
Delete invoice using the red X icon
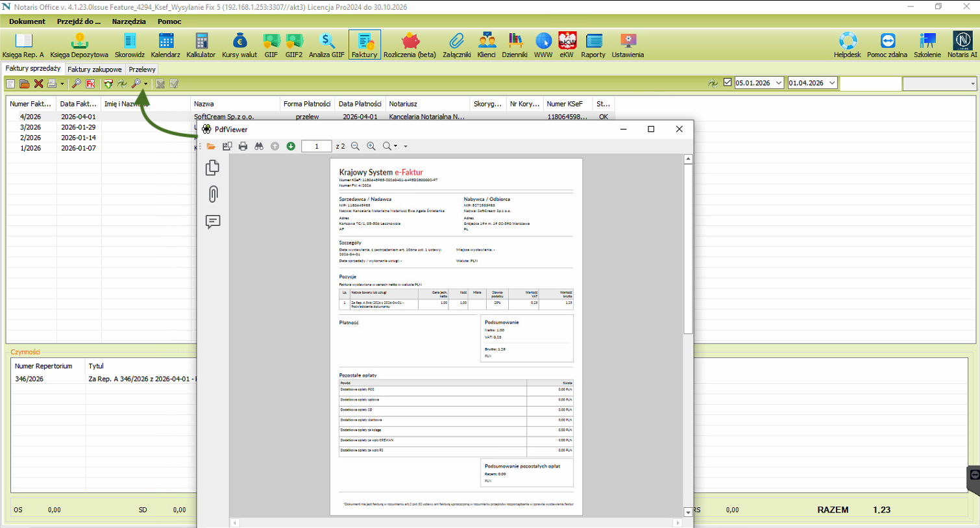[38, 84]
